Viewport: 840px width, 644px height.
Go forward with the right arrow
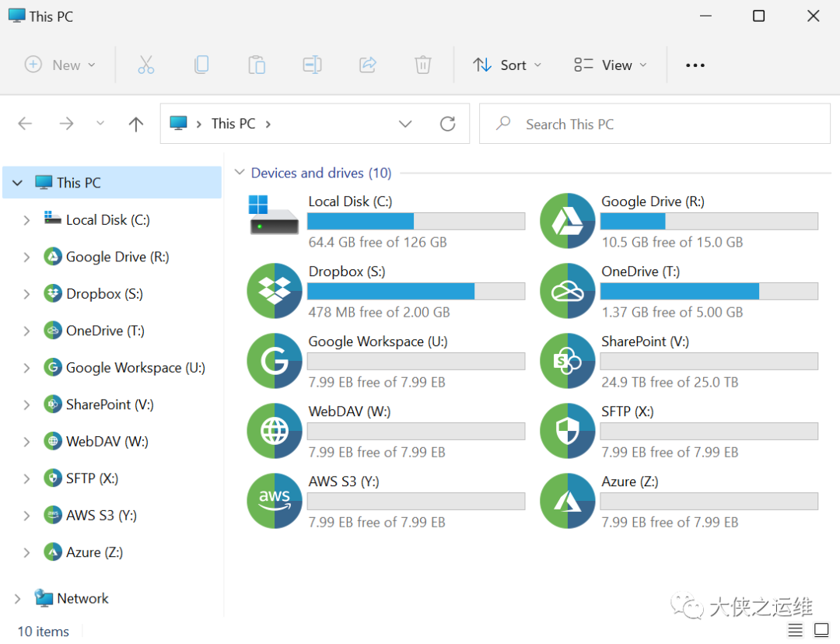(66, 124)
